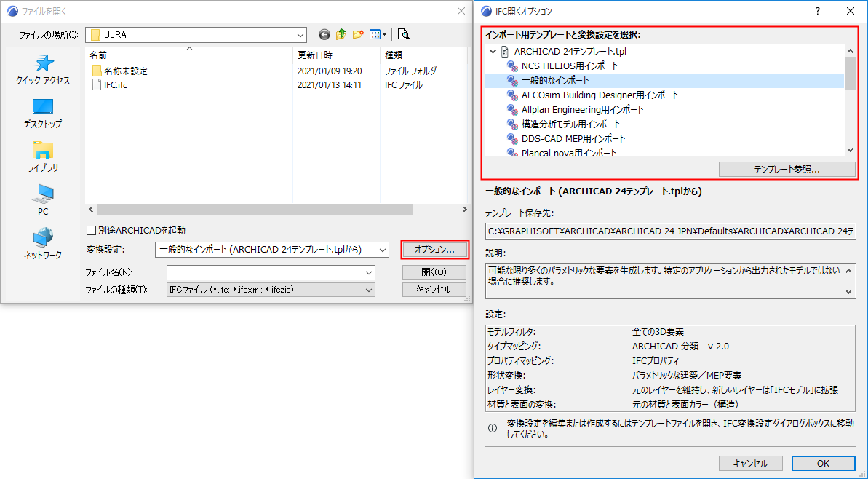868x479 pixels.
Task: Click the 2021/01/13 14:11 date cell
Action: pos(330,85)
